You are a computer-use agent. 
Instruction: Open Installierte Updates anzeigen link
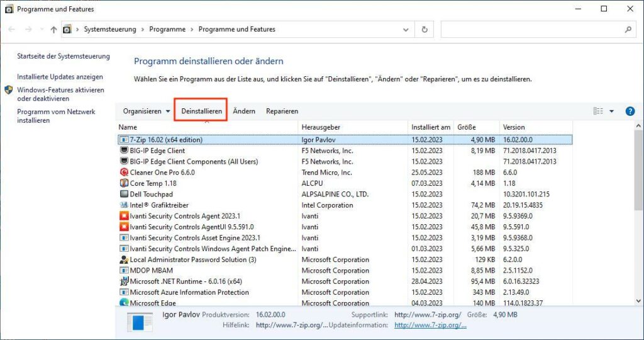pyautogui.click(x=60, y=77)
